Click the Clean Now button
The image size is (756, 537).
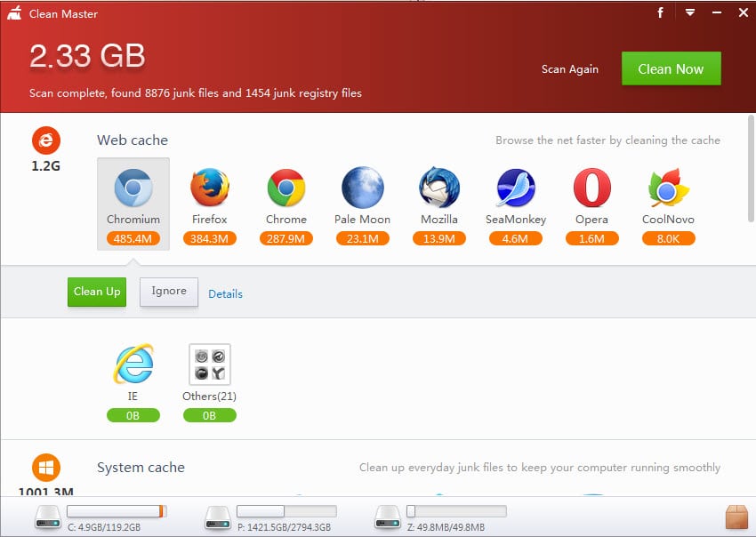click(672, 68)
